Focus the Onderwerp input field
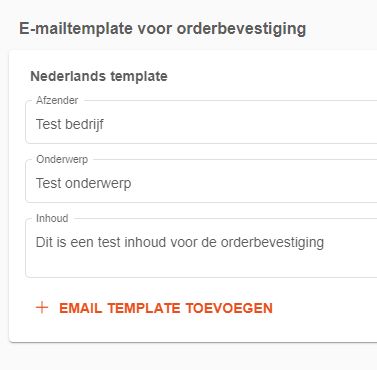This screenshot has width=377, height=370. [201, 181]
